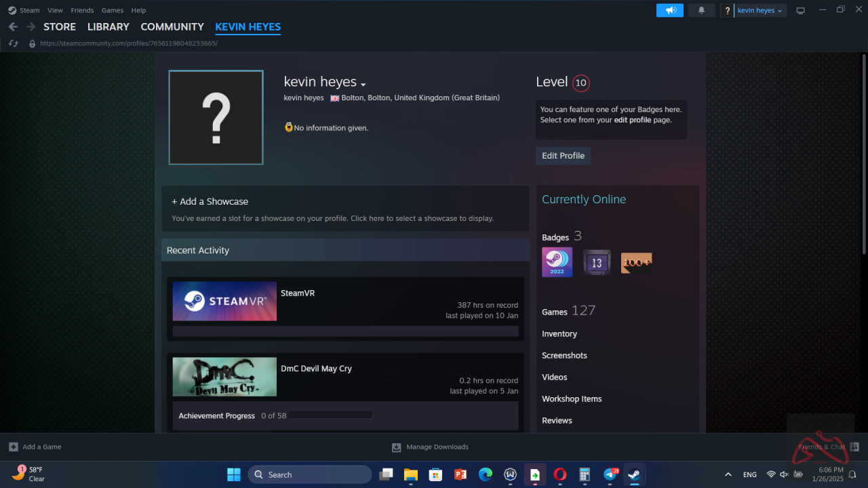
Task: Open the notifications bell icon
Action: tap(701, 10)
